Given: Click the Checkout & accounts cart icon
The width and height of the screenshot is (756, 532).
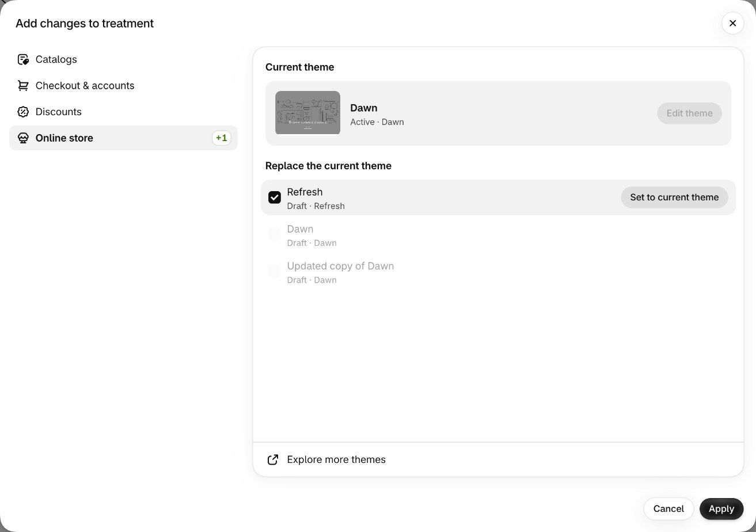Looking at the screenshot, I should pyautogui.click(x=23, y=86).
